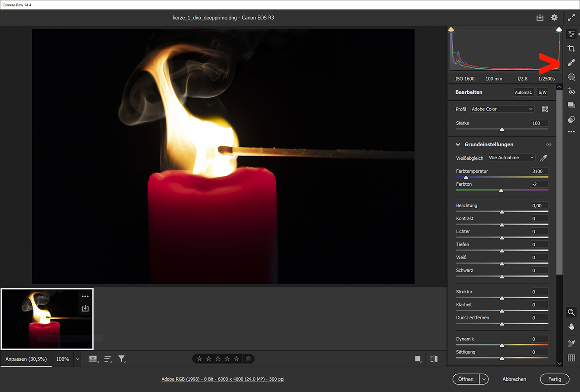Toggle Grundeinstellungen panel visibility eye
The image size is (580, 392).
(549, 145)
